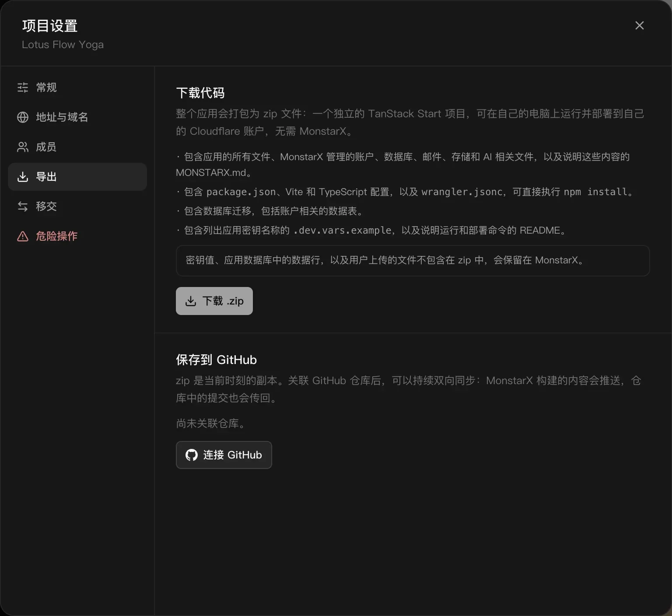The width and height of the screenshot is (672, 616).
Task: Click the paragraph starting zip 是当前时刻的副本
Action: (409, 389)
